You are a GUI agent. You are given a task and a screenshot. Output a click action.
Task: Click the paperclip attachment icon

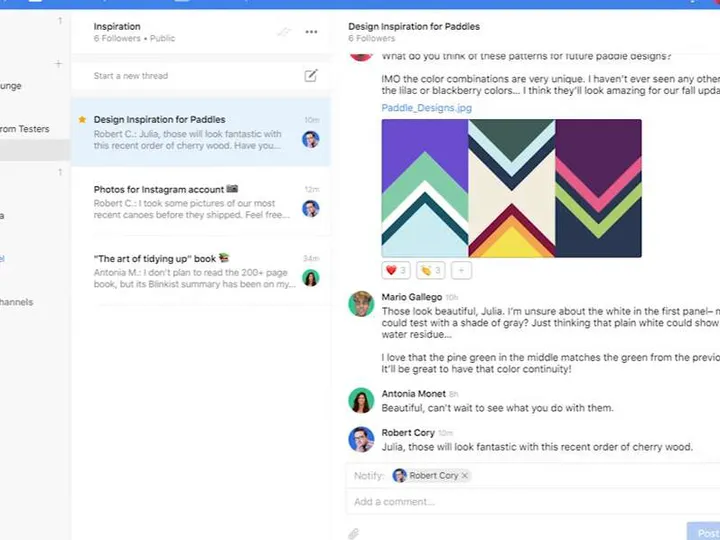[353, 534]
